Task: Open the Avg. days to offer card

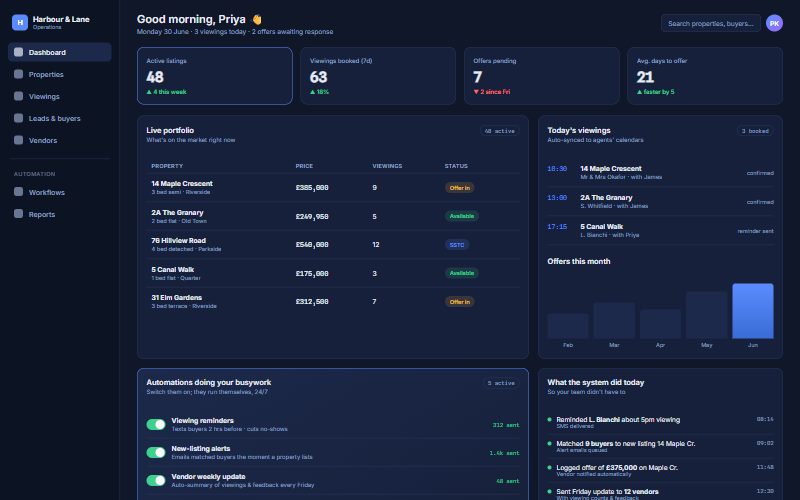Action: (x=705, y=76)
